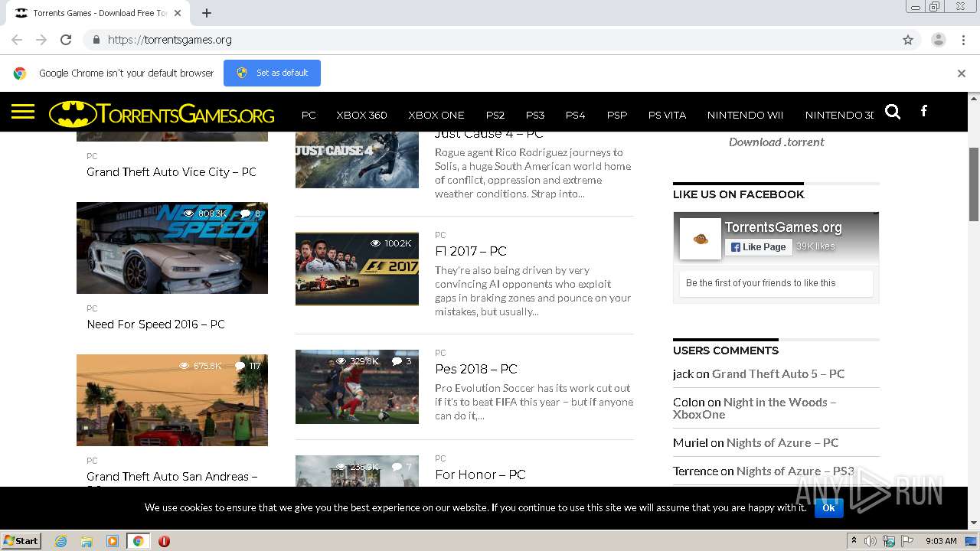Click the PC category label above F1 2017
980x551 pixels.
pyautogui.click(x=440, y=235)
